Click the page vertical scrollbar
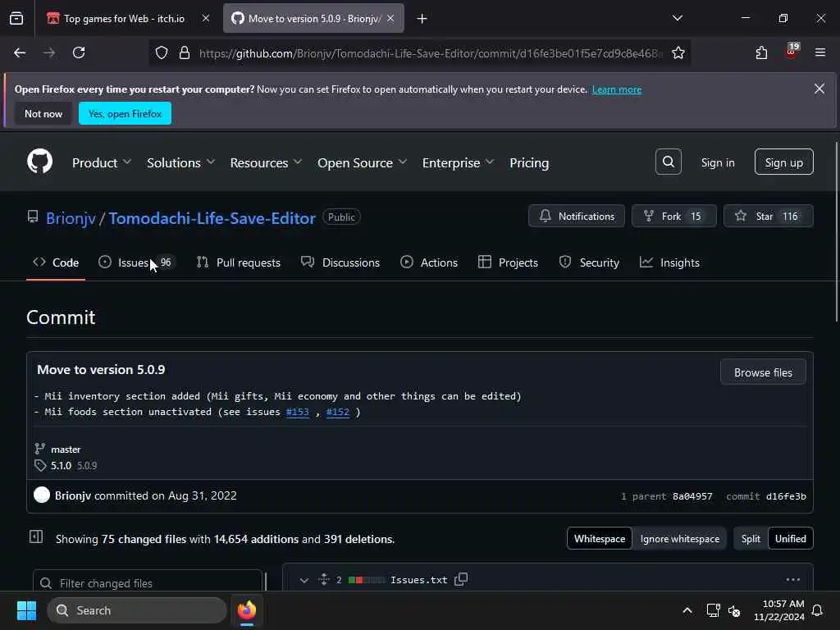The width and height of the screenshot is (840, 630). click(x=836, y=232)
